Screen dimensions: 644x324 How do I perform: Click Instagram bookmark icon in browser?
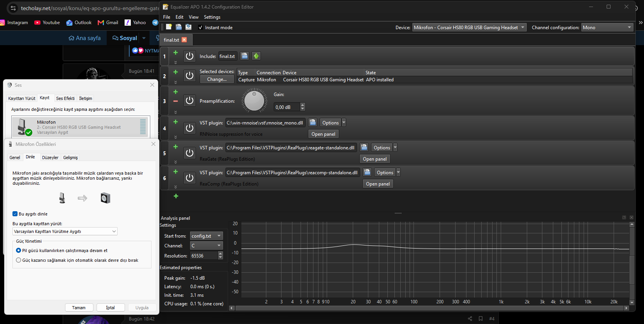click(x=2, y=23)
